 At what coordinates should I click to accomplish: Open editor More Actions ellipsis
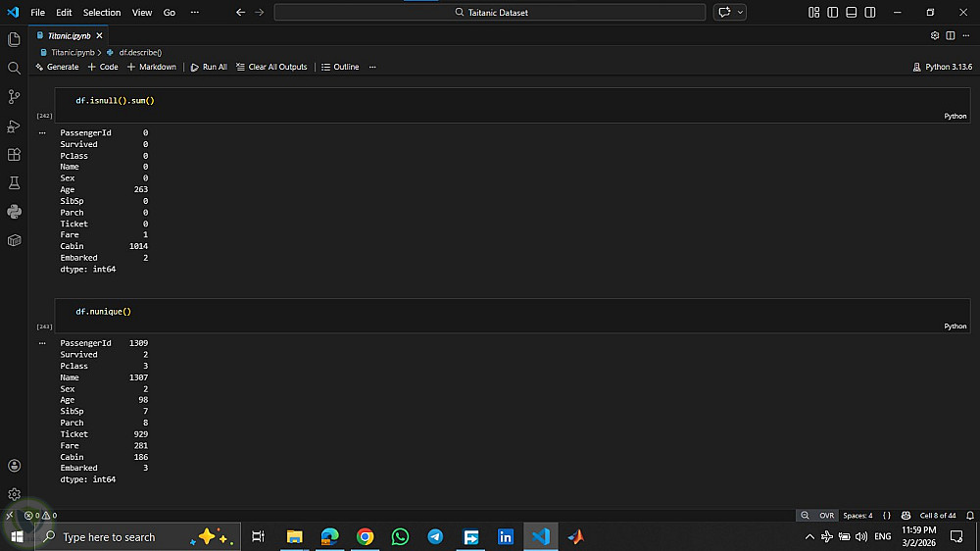click(966, 35)
